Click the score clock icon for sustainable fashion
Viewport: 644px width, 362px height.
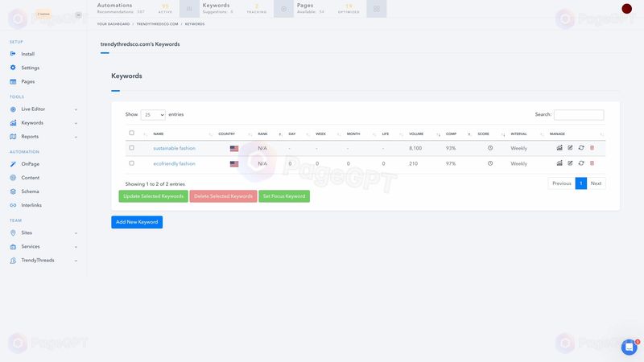coord(490,148)
